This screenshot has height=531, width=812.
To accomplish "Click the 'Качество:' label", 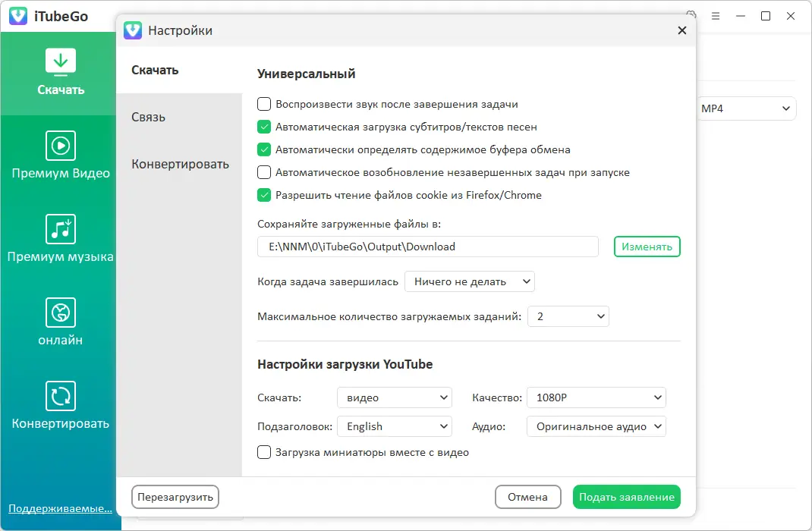I will [497, 398].
